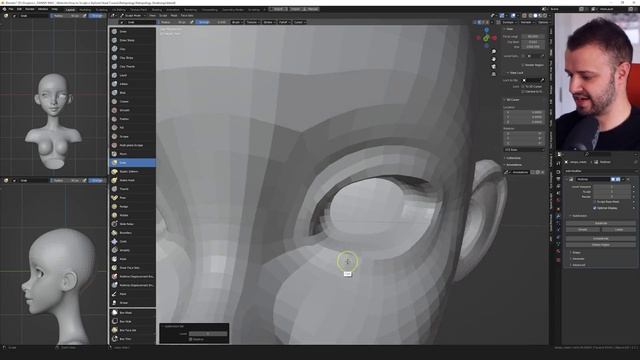The height and width of the screenshot is (360, 640).
Task: Select the Slide Relax tool
Action: point(132,224)
